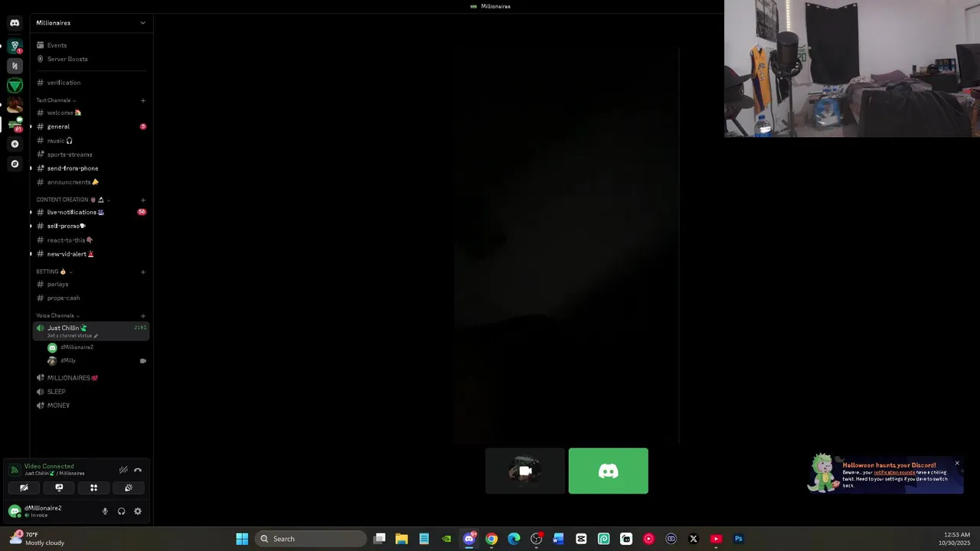Open notification sounds link in Halloween popup
This screenshot has width=980, height=551.
(x=894, y=472)
